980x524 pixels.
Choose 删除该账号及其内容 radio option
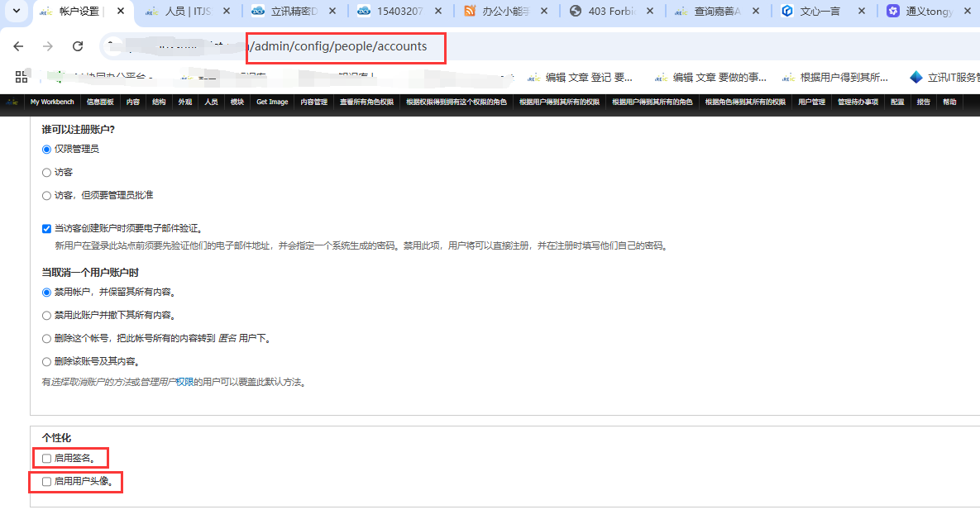pyautogui.click(x=47, y=361)
